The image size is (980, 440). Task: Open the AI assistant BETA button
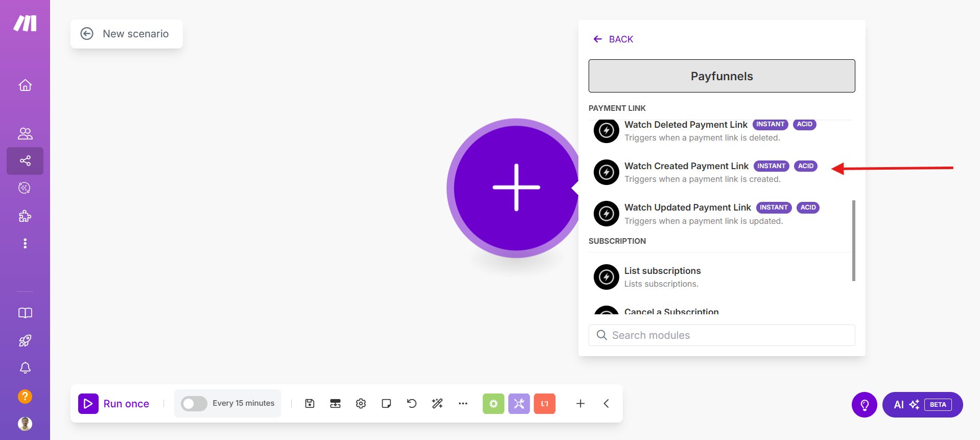922,405
